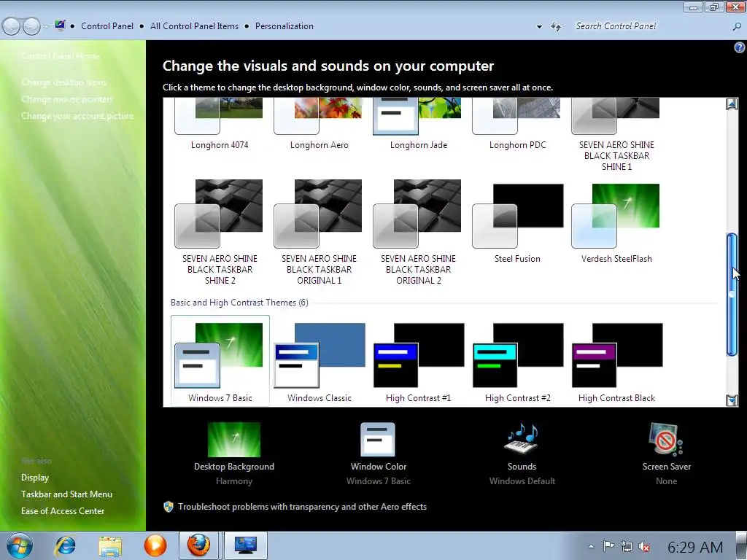Click the Personalization breadcrumb
Viewport: 747px width, 560px height.
[x=285, y=26]
